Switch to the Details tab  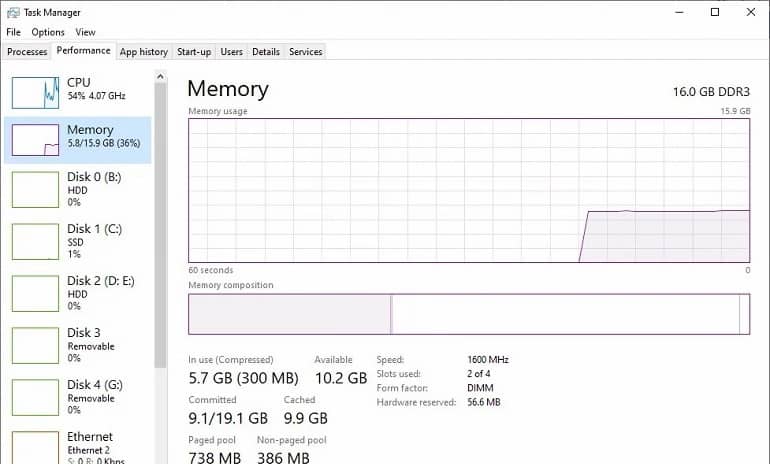[266, 51]
